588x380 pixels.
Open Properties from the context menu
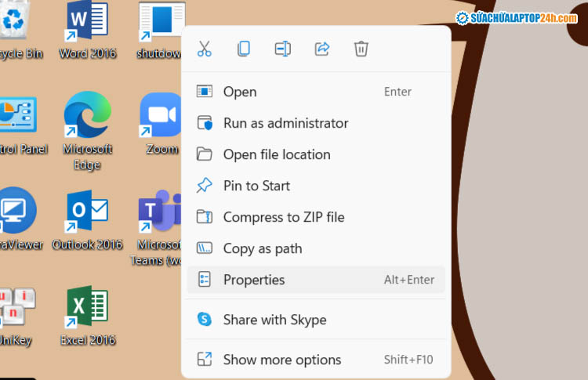click(316, 280)
